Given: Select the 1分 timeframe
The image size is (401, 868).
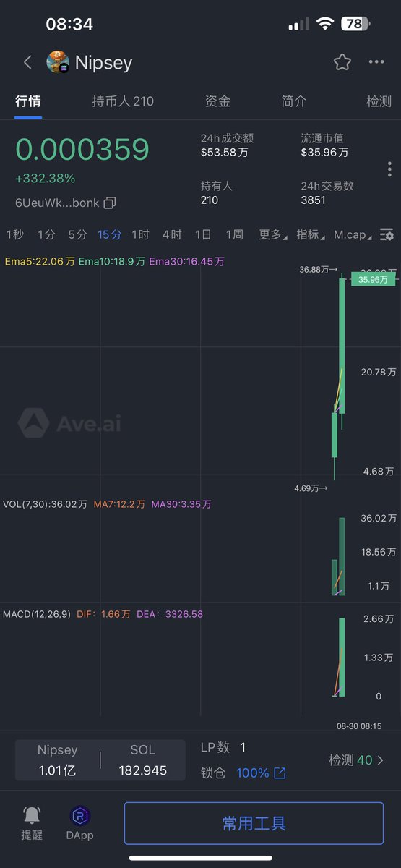Looking at the screenshot, I should coord(46,234).
